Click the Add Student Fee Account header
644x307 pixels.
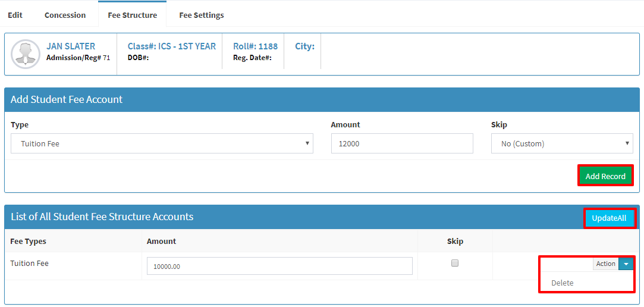tap(67, 99)
